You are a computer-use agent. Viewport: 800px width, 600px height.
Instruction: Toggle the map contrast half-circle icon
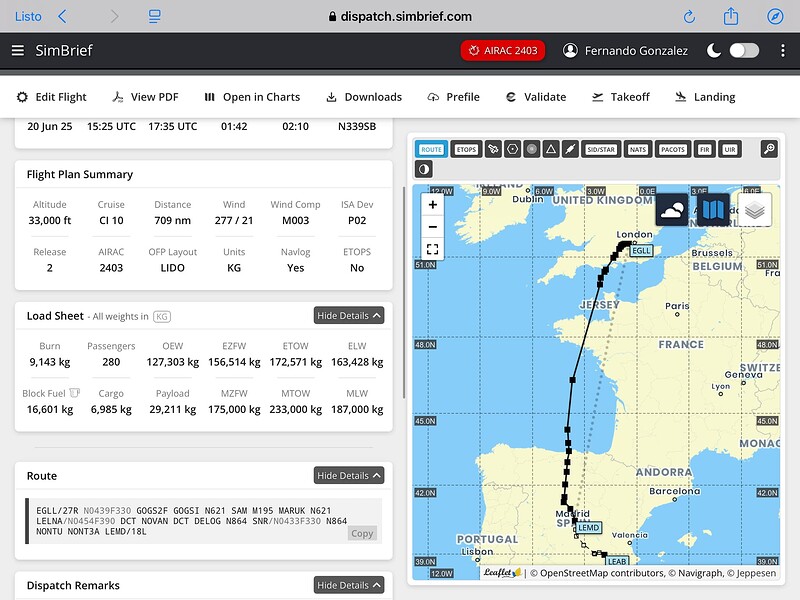pyautogui.click(x=423, y=169)
